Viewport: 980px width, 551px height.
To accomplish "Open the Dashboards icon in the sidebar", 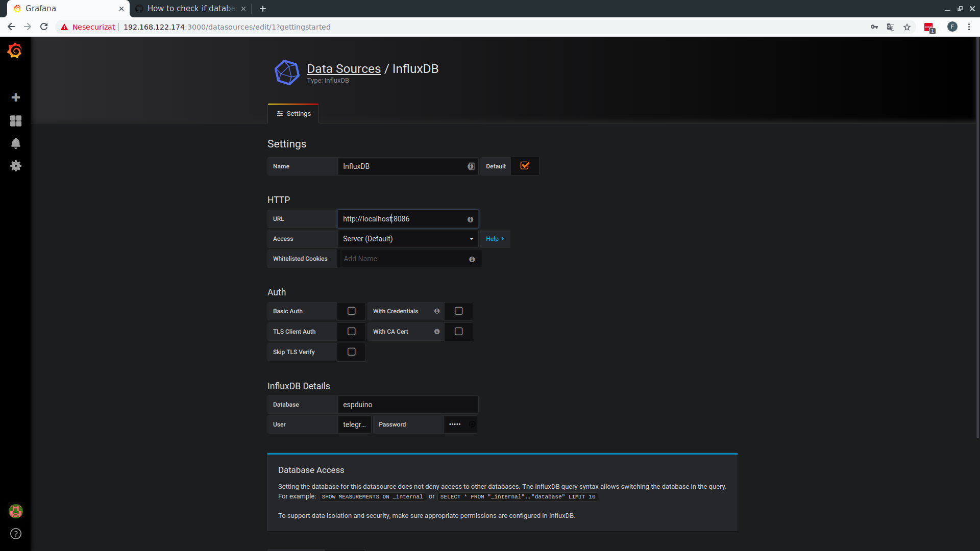I will [16, 121].
